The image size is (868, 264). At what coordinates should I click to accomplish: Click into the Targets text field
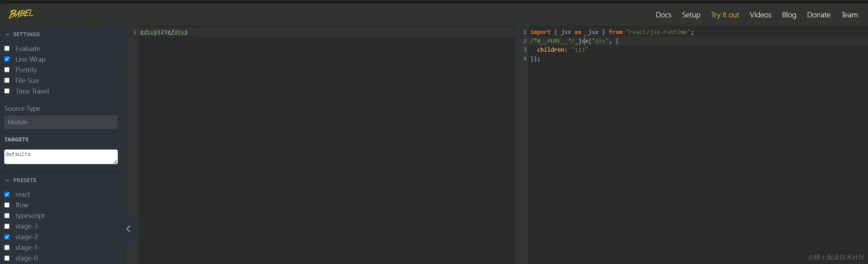tap(61, 157)
